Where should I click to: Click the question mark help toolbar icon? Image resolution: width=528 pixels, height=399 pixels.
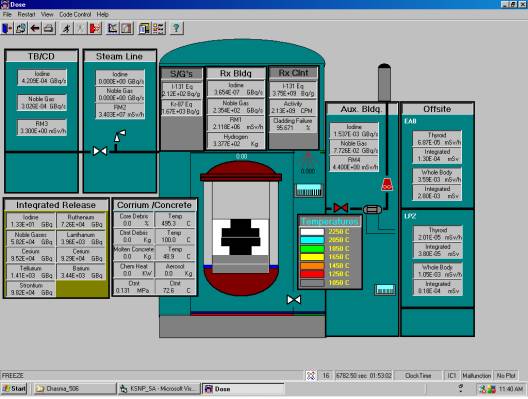tap(176, 28)
